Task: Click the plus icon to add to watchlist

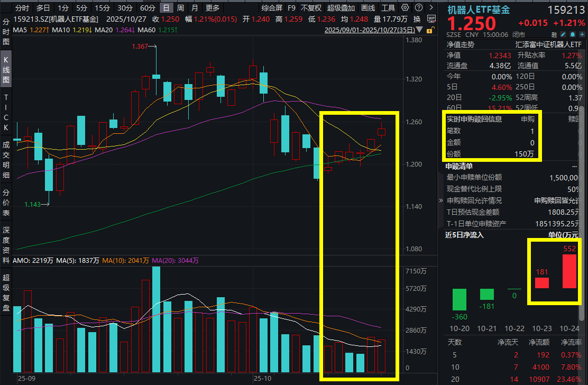Action: [x=582, y=34]
